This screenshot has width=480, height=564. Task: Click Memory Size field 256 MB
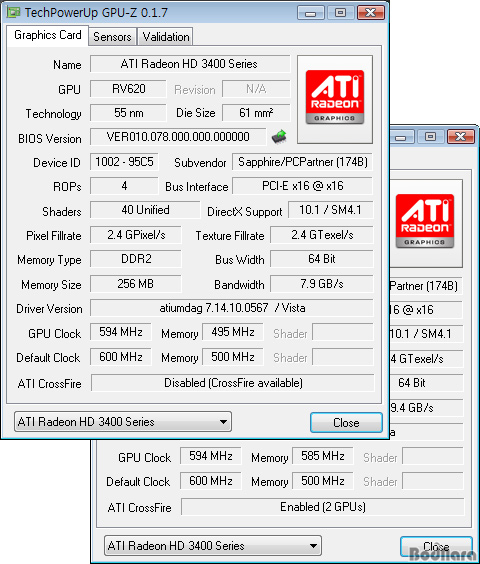pyautogui.click(x=136, y=284)
